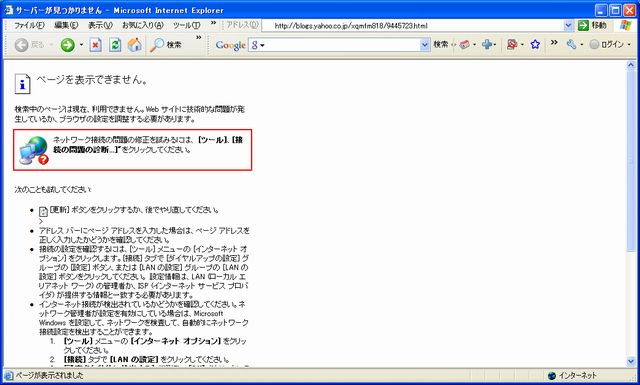The image size is (640, 385).
Task: Go to the Home page icon
Action: click(x=135, y=45)
